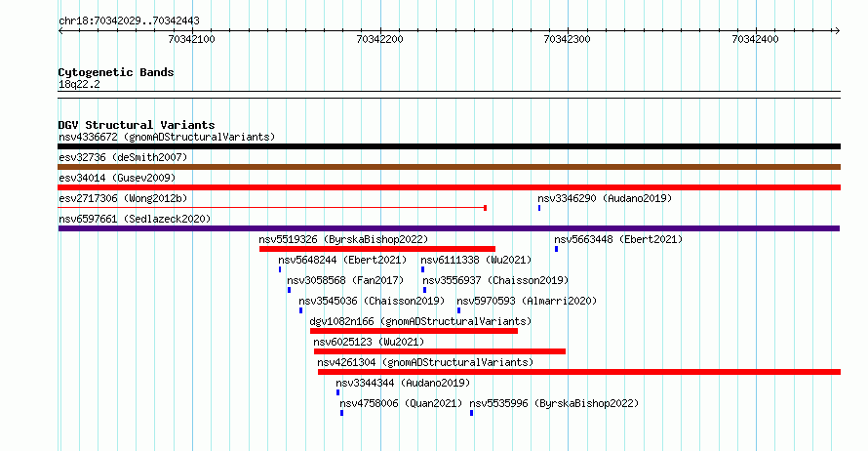Viewport: 868px width, 451px height.
Task: Click the nsv3545036 (Chaisson2019) label
Action: pyautogui.click(x=372, y=301)
